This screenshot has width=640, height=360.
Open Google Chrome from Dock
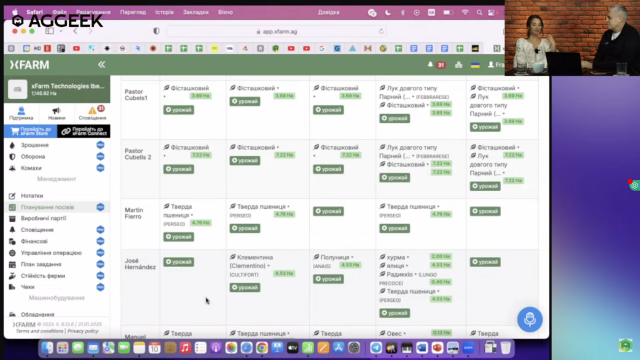click(x=262, y=348)
